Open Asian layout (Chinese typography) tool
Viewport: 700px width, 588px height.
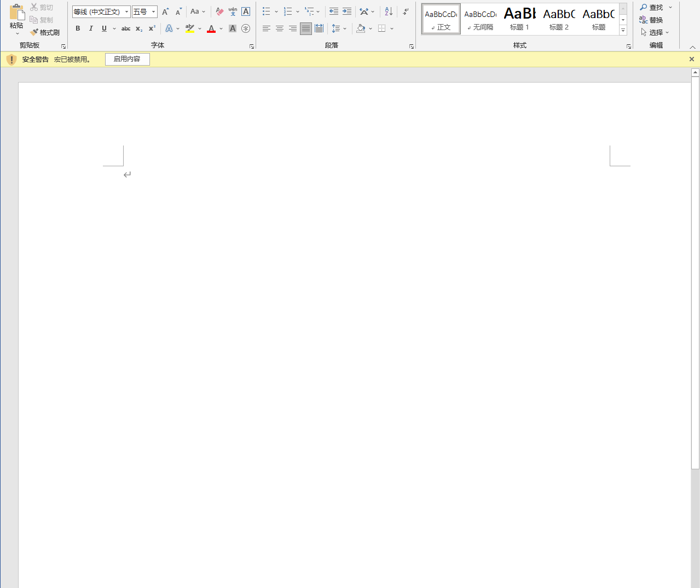coord(364,11)
